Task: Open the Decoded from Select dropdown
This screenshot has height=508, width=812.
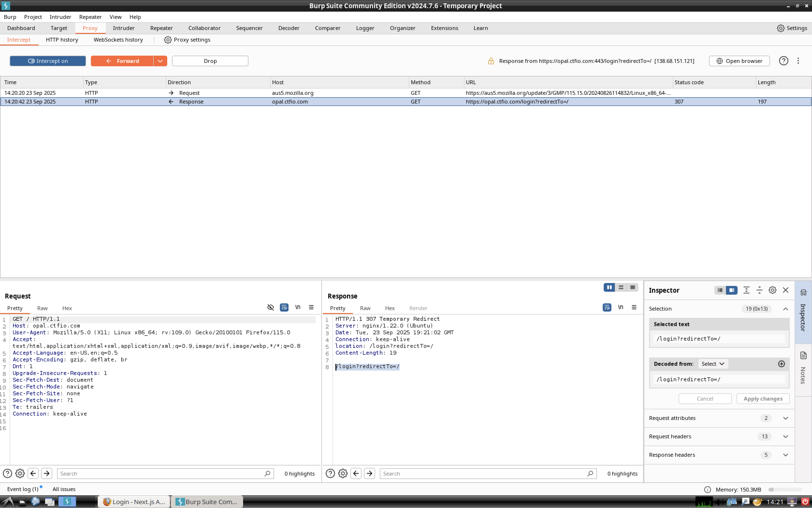Action: coord(713,364)
